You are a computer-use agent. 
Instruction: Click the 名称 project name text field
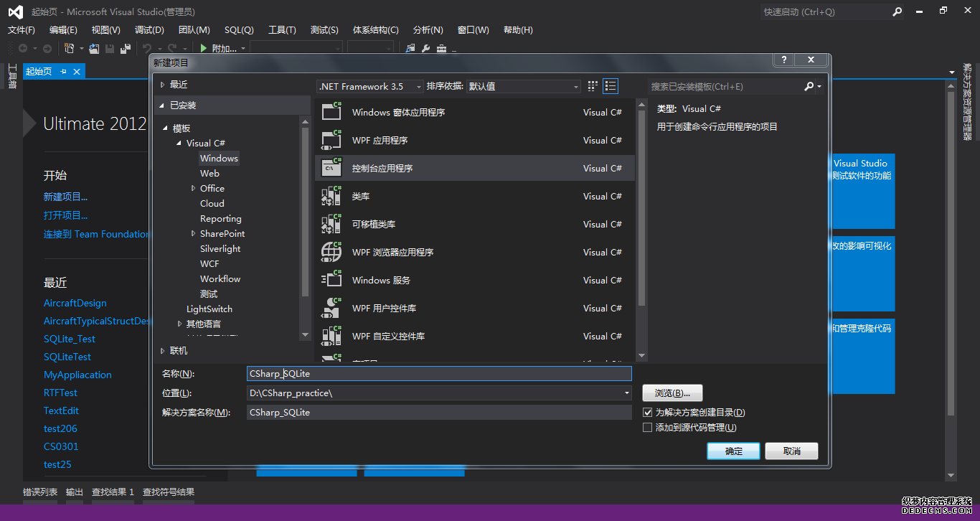coord(439,373)
